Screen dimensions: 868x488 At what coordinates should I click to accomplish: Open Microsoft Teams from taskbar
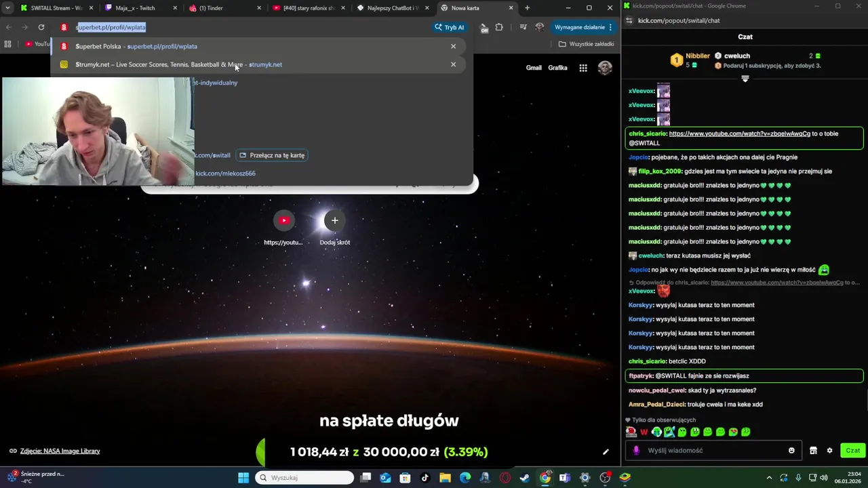(x=564, y=478)
